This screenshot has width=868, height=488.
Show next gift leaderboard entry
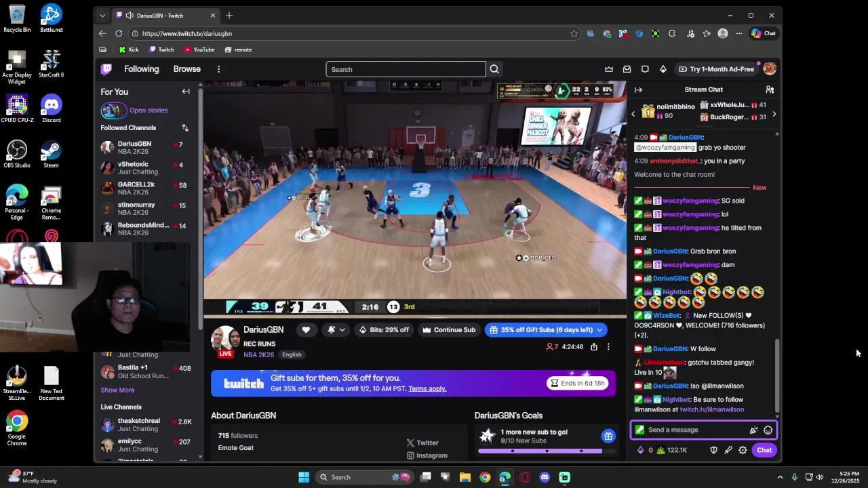(x=774, y=114)
